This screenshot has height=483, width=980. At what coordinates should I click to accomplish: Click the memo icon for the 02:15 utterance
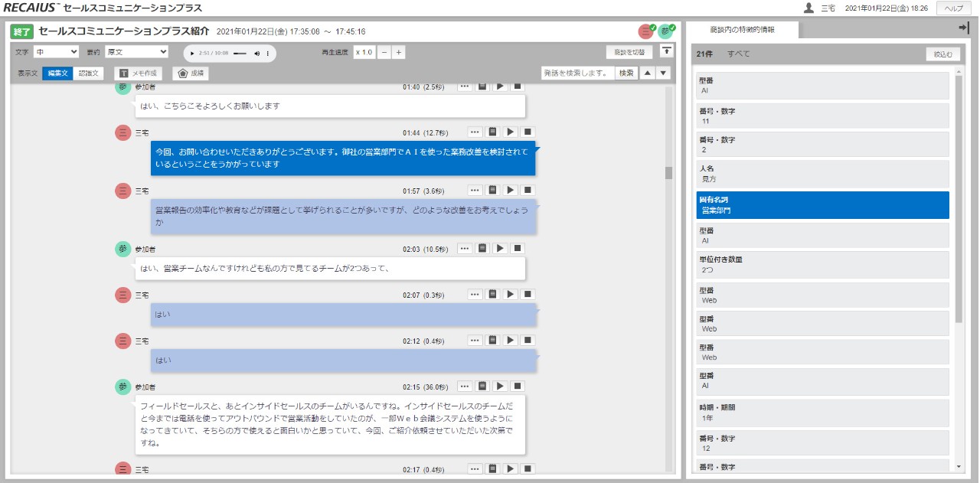[482, 387]
